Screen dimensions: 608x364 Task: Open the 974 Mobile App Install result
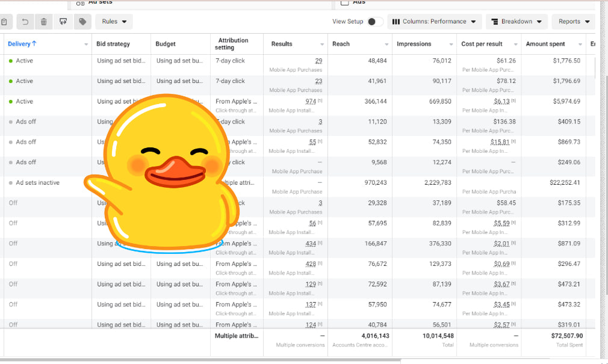click(311, 102)
